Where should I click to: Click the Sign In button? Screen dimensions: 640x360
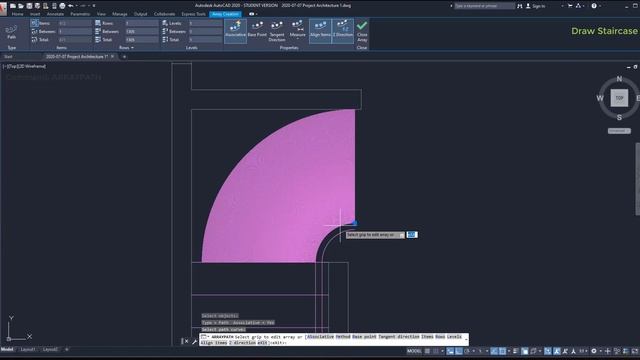(x=535, y=6)
